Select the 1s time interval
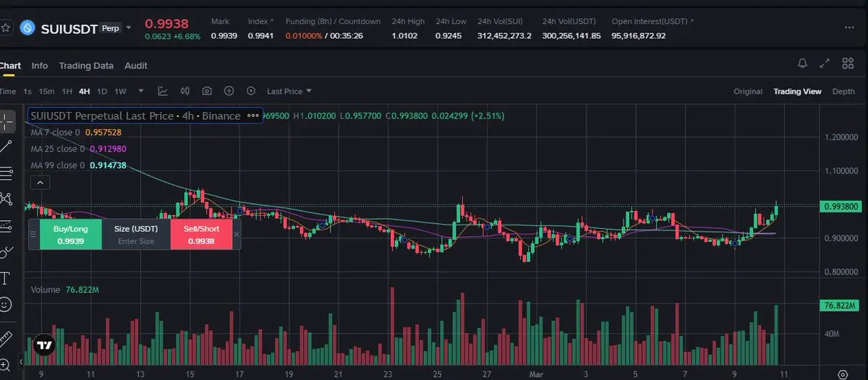This screenshot has height=380, width=868. pyautogui.click(x=27, y=91)
